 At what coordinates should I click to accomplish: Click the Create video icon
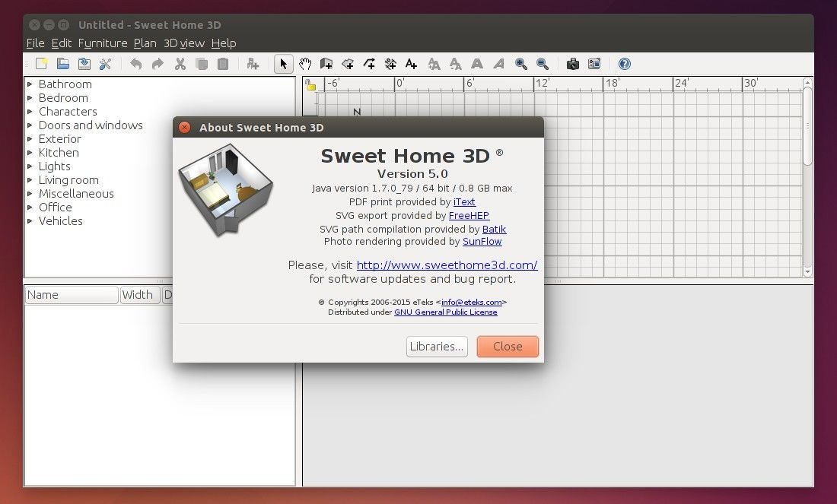[594, 64]
